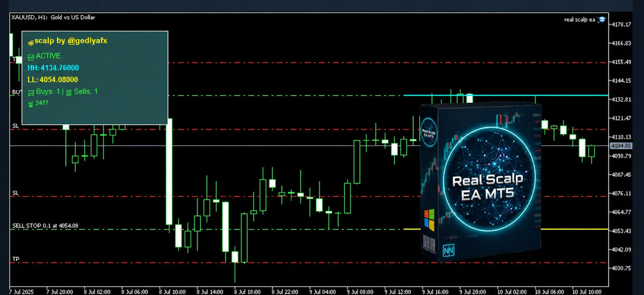Screen dimensions: 644x295
Task: Click the 4178.17 price axis label
Action: pos(621,25)
